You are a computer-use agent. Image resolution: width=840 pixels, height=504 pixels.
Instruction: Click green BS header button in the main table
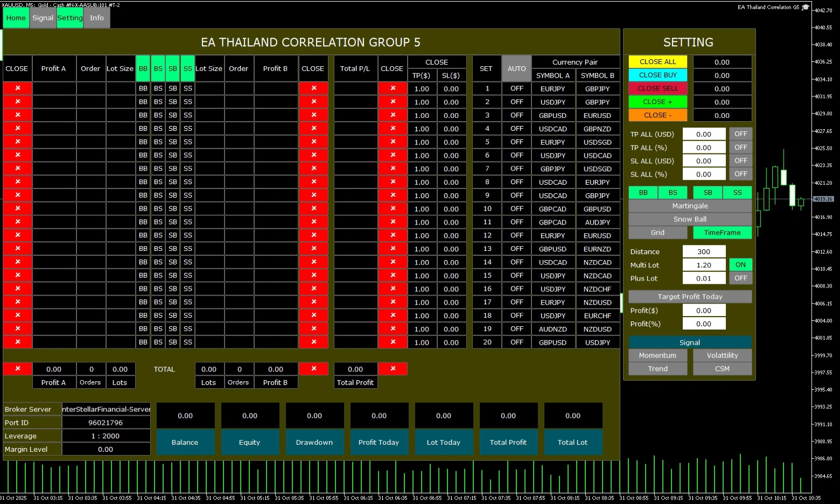tap(158, 68)
